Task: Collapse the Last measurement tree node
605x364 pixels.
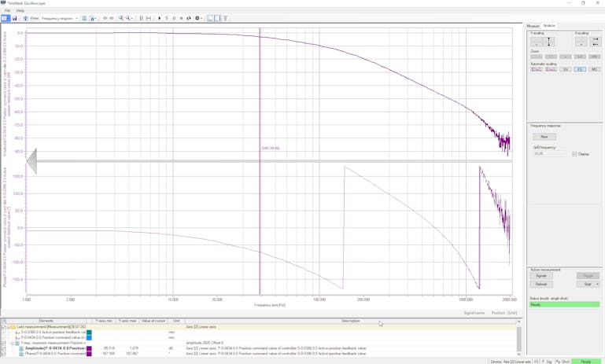Action: tap(8, 326)
